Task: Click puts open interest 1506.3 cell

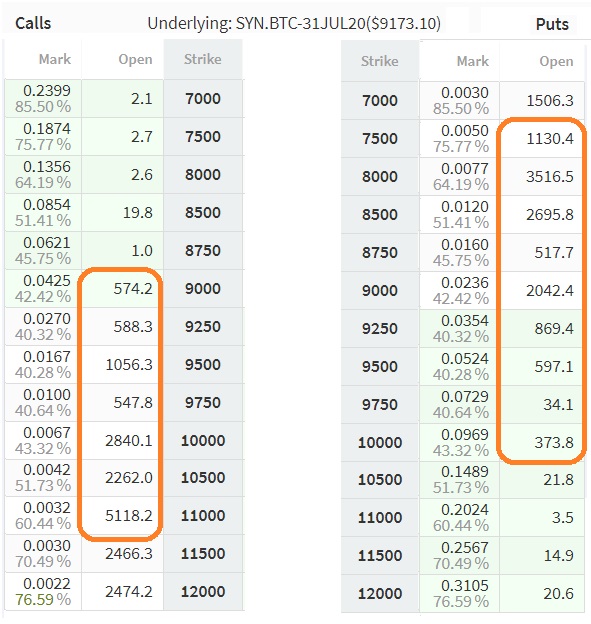Action: pos(542,101)
